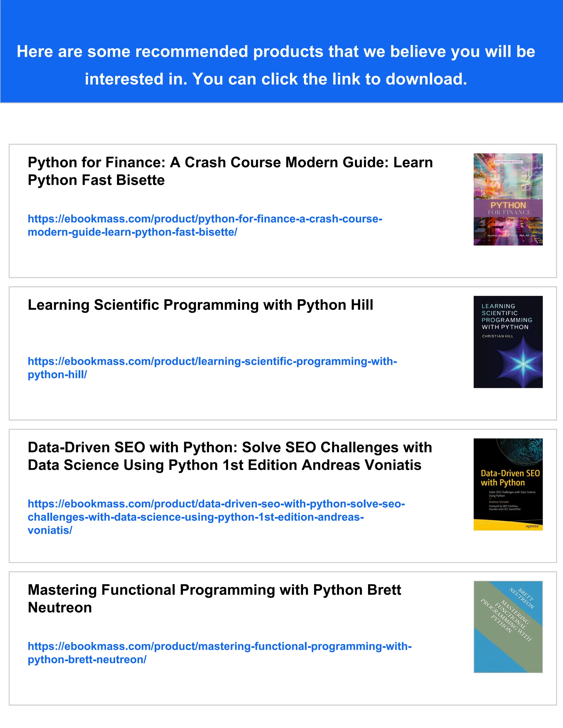Open the Mastering Functional Programming ebookmass link
This screenshot has height=728, width=563.
click(x=219, y=653)
